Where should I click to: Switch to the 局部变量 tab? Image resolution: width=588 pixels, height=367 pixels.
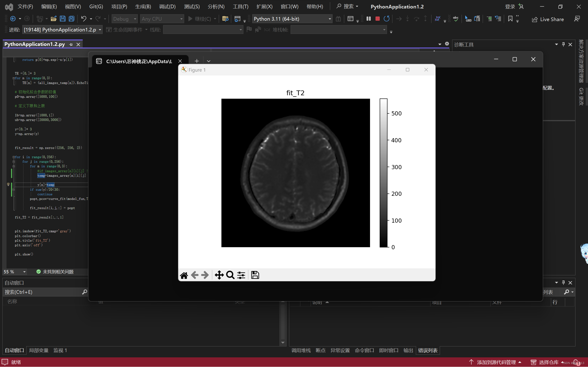point(39,350)
